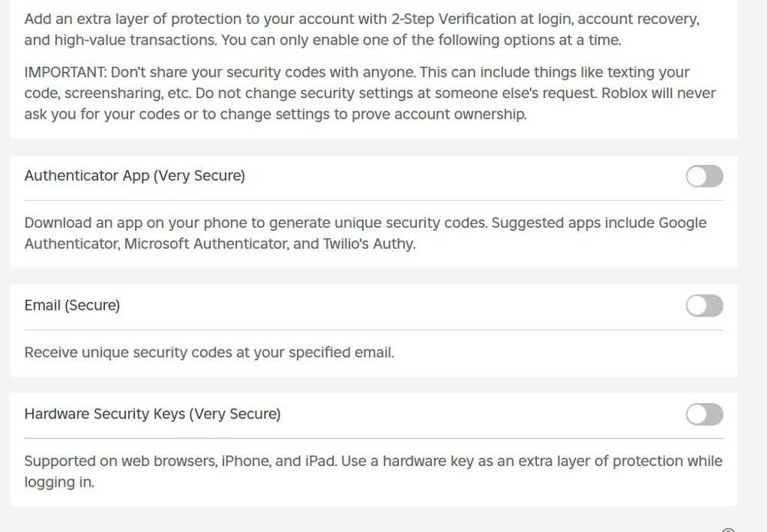Enable the Authenticator App toggle
The image size is (767, 532).
click(704, 177)
